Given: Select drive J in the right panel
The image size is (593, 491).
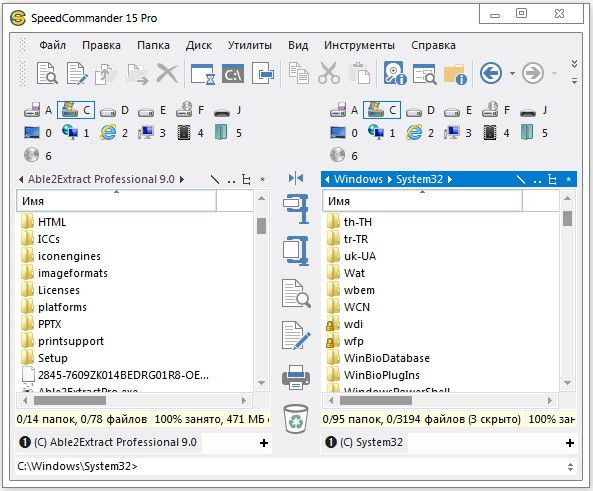Looking at the screenshot, I should [534, 111].
